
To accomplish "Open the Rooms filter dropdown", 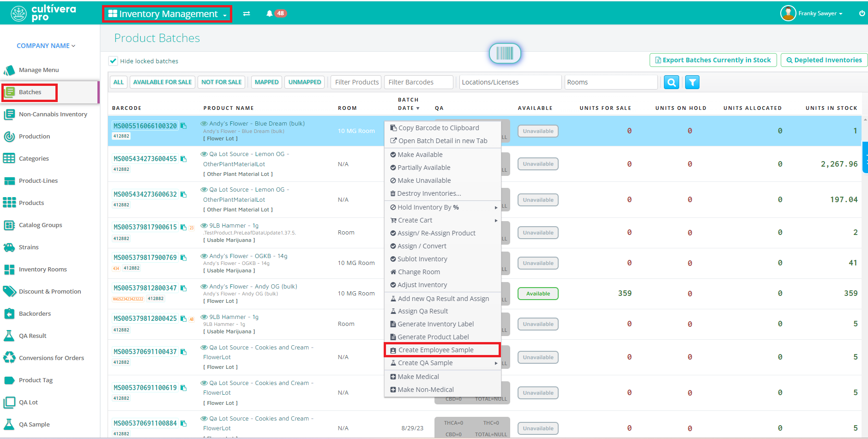I will (611, 82).
